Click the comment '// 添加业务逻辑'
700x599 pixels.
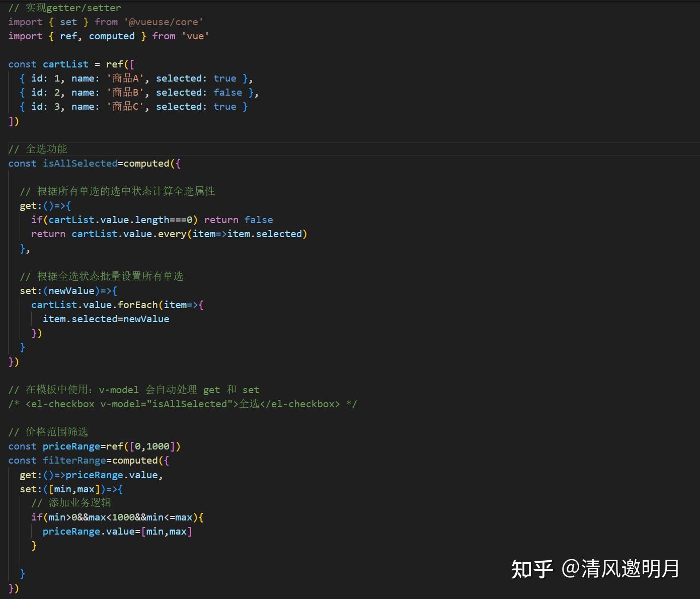click(x=71, y=503)
